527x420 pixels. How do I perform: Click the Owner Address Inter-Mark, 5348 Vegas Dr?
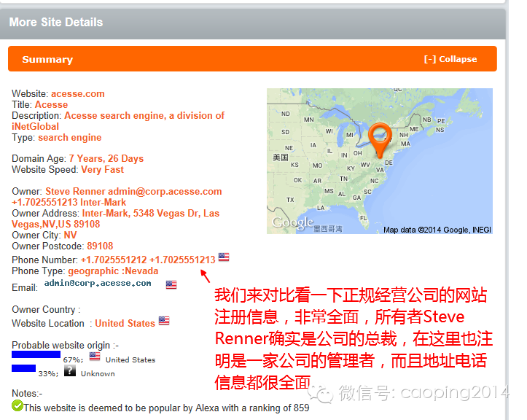pyautogui.click(x=115, y=219)
